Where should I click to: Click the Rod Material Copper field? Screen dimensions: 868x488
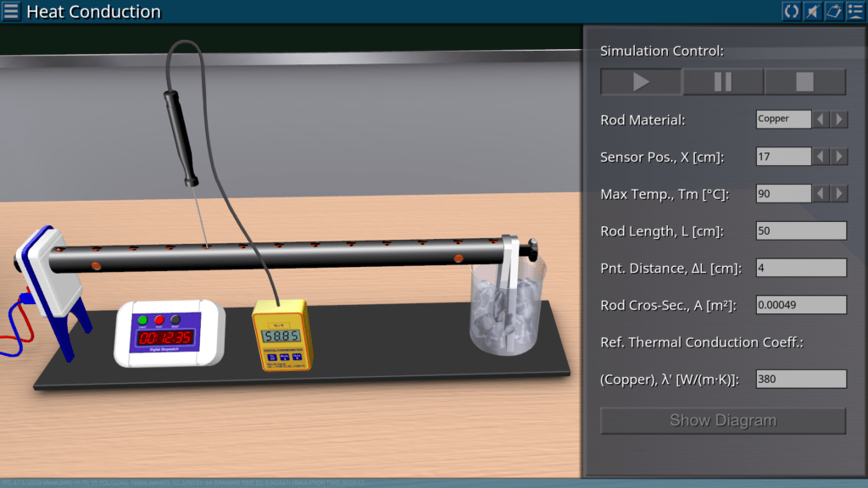783,119
